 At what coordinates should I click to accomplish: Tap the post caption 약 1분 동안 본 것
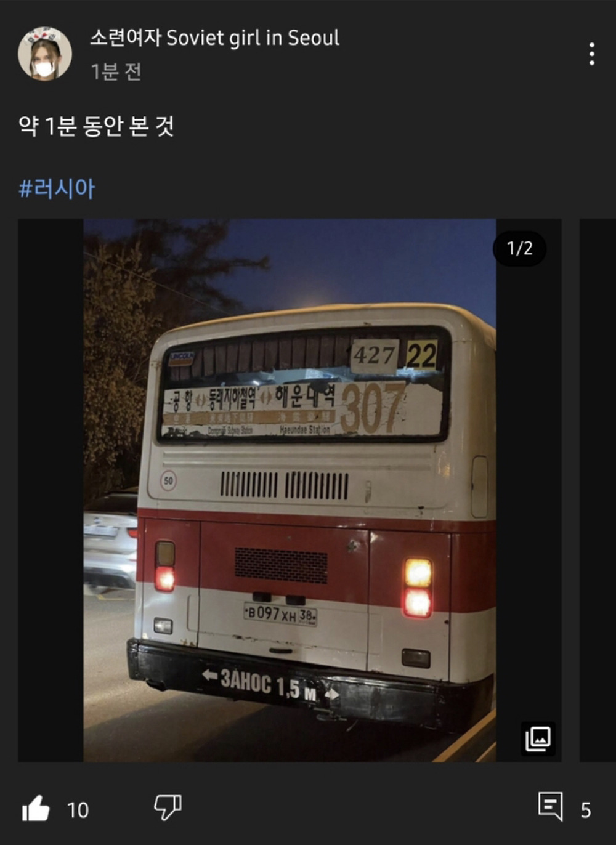click(x=97, y=126)
